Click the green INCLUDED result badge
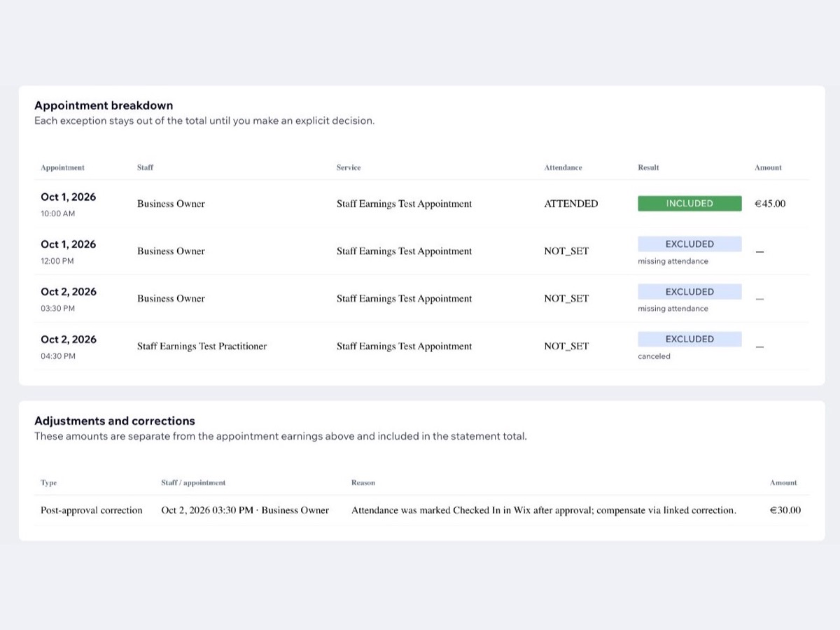The image size is (840, 630). pos(689,204)
